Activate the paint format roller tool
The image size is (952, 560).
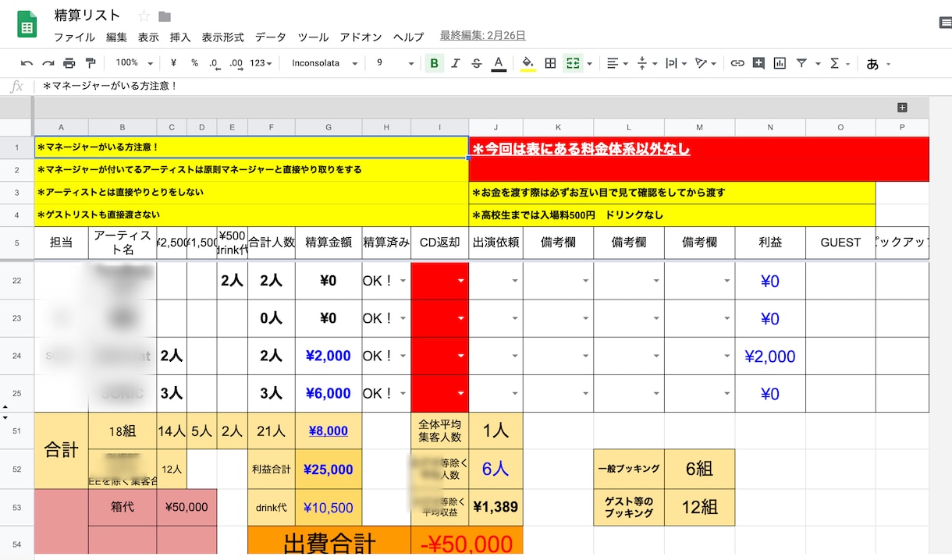pos(91,63)
